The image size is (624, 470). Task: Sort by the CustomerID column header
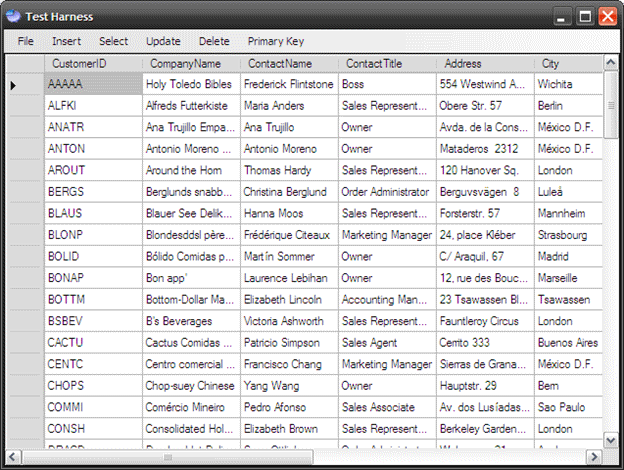click(93, 64)
